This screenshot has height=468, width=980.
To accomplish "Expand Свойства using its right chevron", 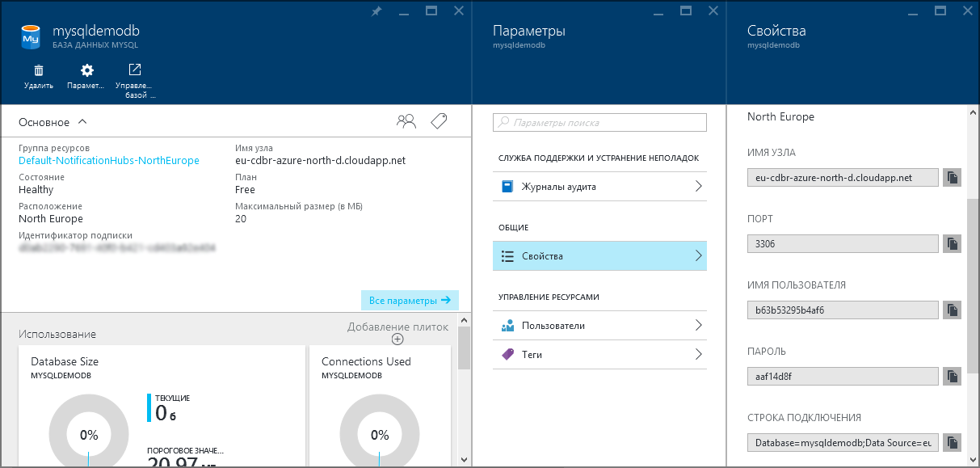I will (700, 255).
